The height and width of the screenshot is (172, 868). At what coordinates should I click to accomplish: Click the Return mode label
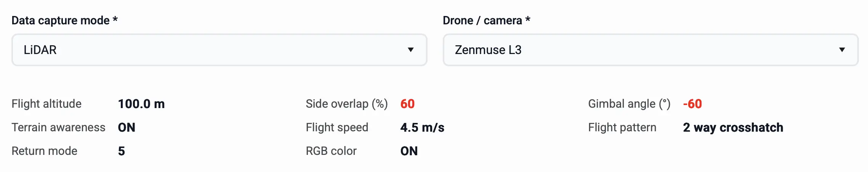pos(45,151)
